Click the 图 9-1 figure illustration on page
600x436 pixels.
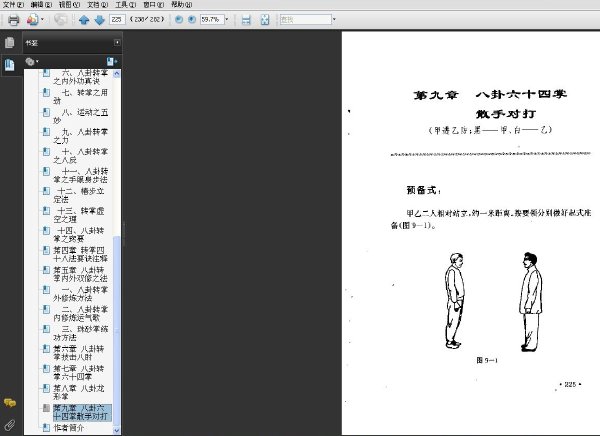493,302
